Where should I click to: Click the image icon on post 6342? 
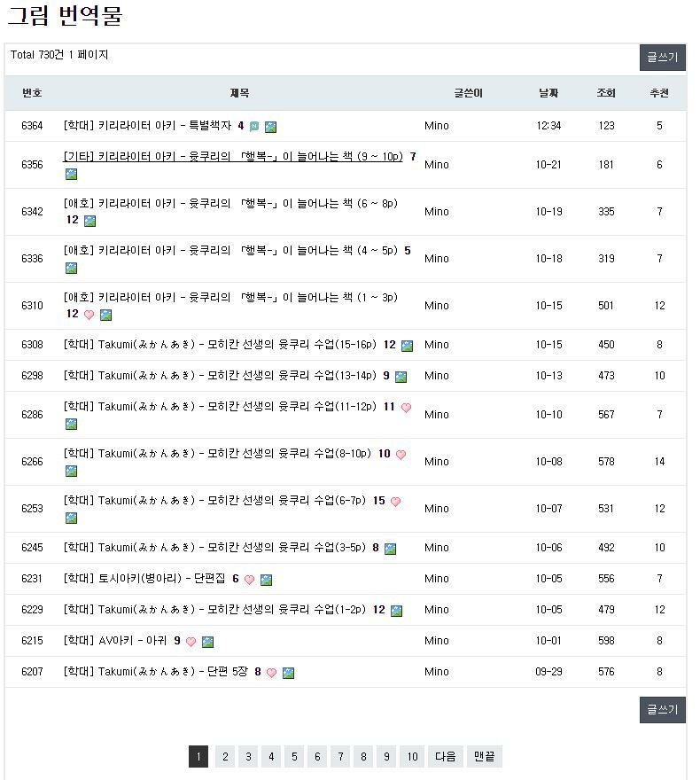[90, 221]
